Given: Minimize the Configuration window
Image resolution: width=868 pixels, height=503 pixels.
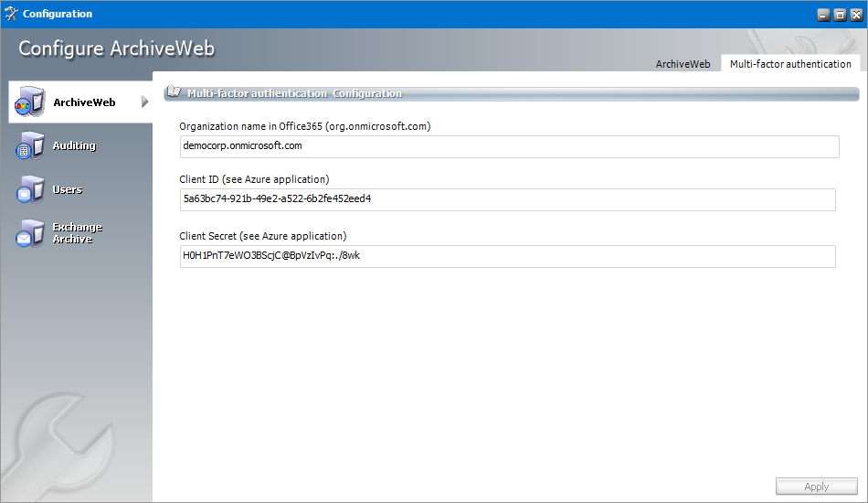Looking at the screenshot, I should tap(823, 15).
